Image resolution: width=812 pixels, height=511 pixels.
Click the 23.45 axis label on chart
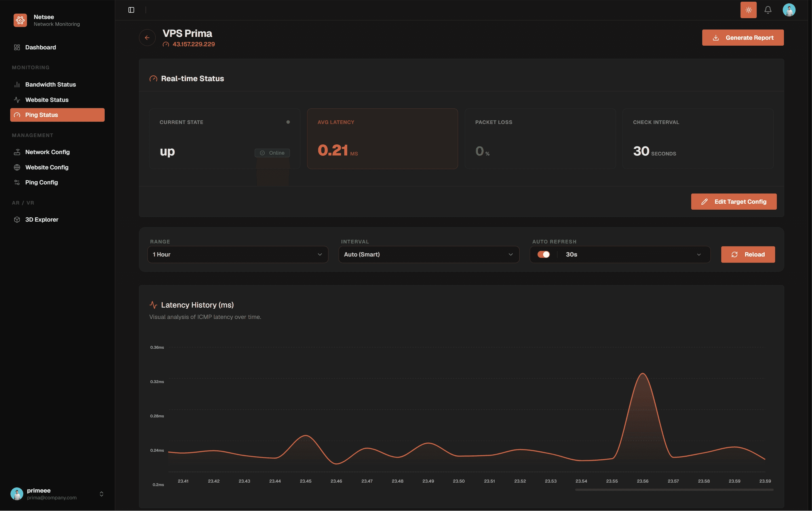[305, 481]
